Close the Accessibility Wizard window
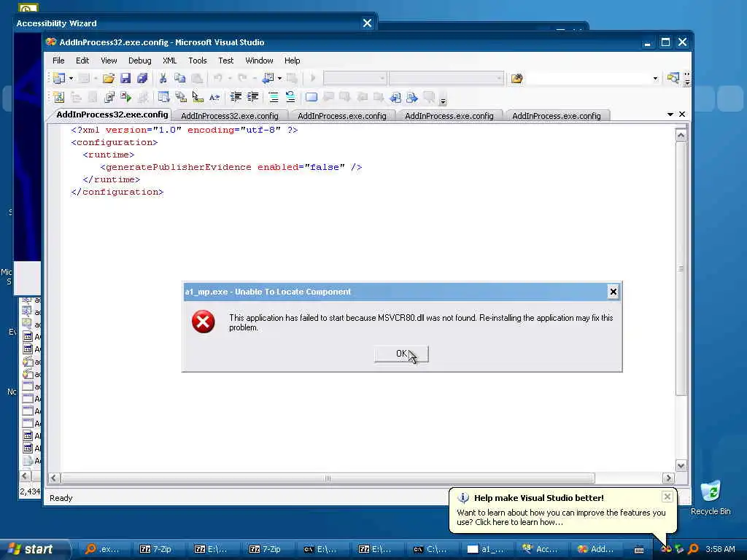The width and height of the screenshot is (747, 560). 367,23
